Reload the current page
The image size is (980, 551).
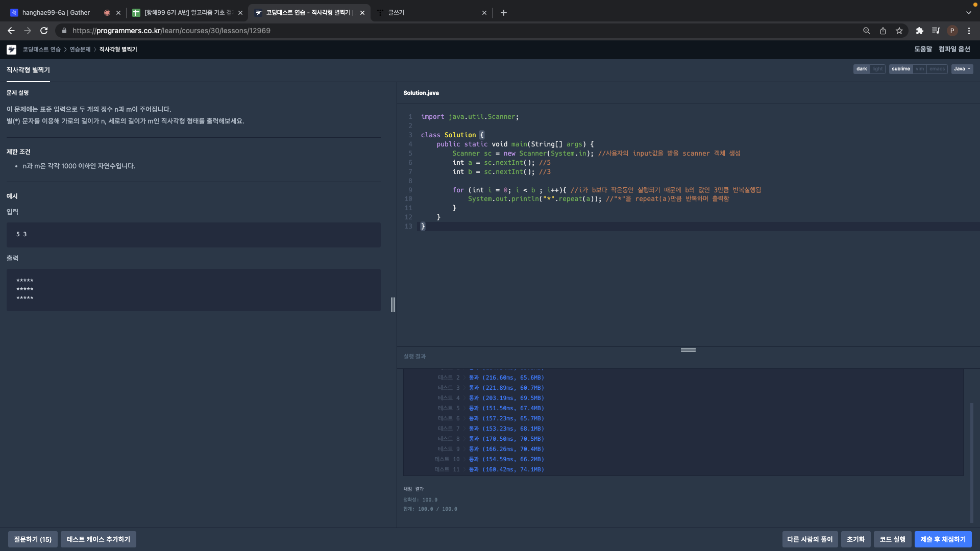44,31
